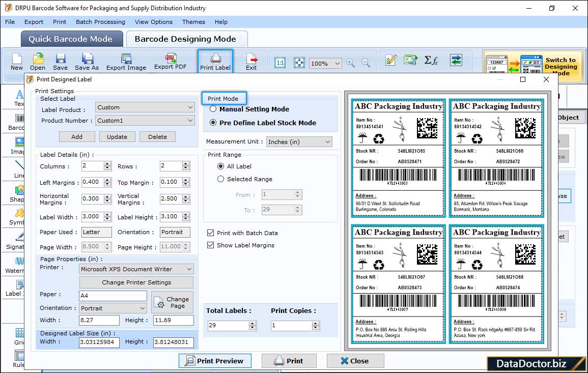Click the Print Copies input field
588x373 pixels.
[x=291, y=325]
